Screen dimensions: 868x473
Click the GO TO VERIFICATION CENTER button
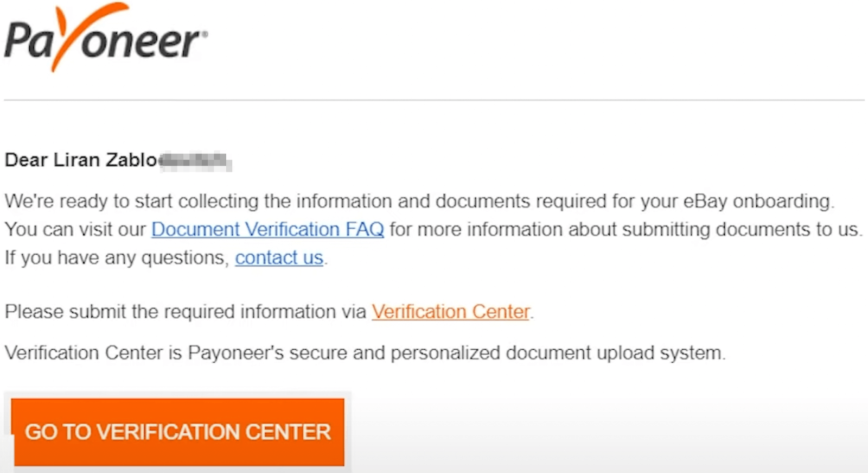pyautogui.click(x=178, y=432)
